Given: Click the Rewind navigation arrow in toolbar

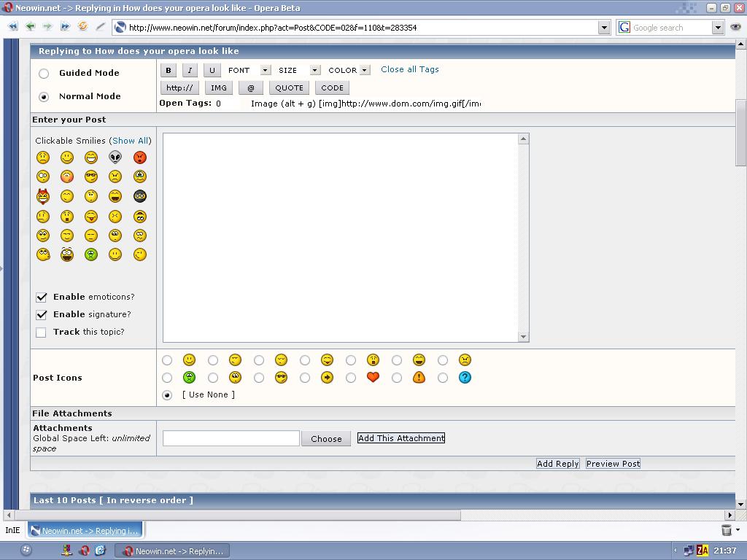Looking at the screenshot, I should pyautogui.click(x=13, y=27).
